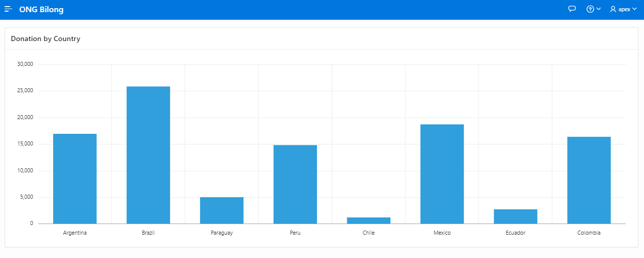Expand the apex user menu
This screenshot has height=258, width=644.
tap(623, 9)
